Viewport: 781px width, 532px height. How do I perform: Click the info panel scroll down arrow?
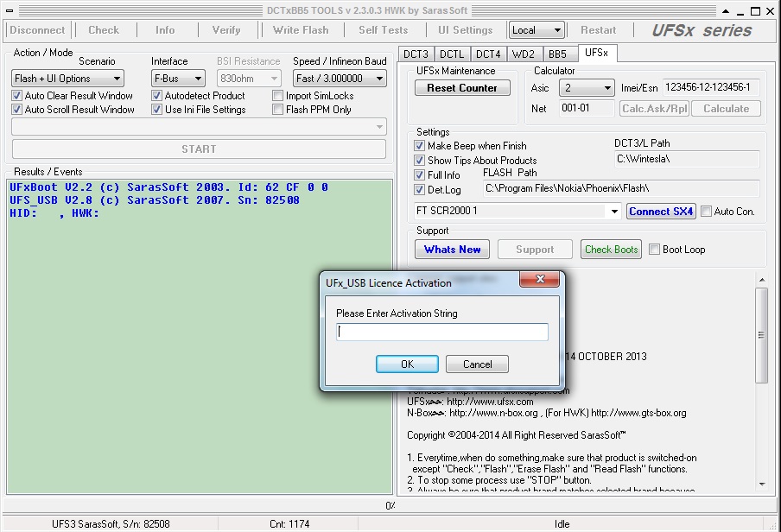click(x=762, y=484)
